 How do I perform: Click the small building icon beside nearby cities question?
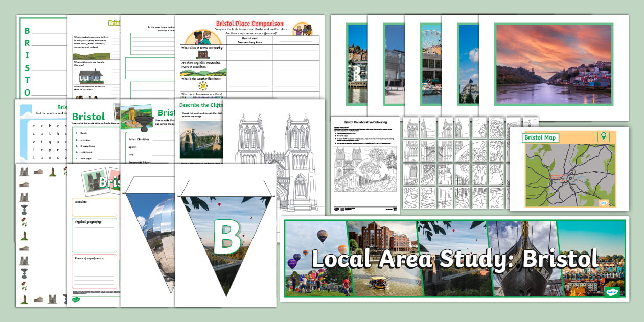click(203, 53)
